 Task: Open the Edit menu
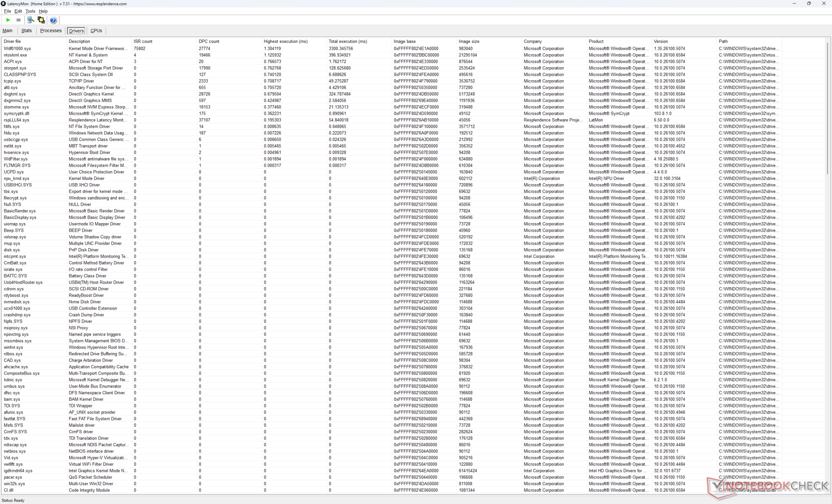[x=18, y=11]
